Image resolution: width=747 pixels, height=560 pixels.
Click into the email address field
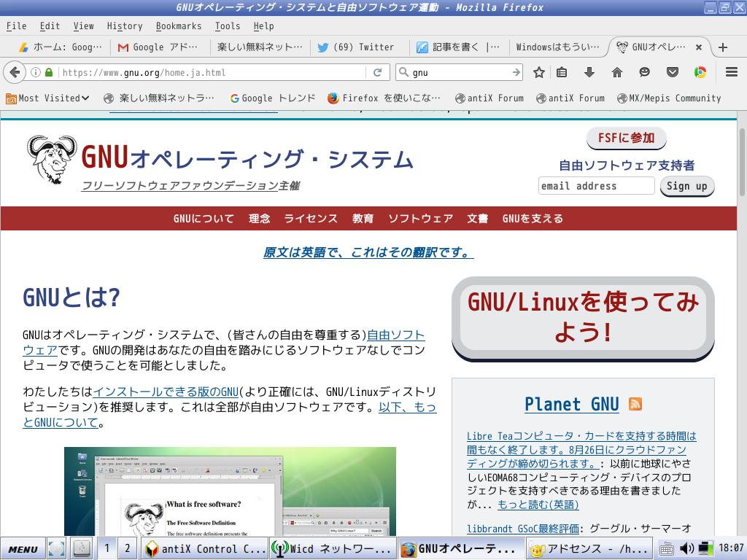(x=597, y=186)
